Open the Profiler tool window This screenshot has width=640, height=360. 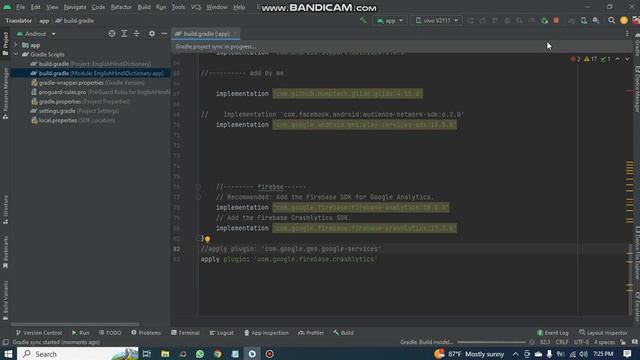point(311,333)
